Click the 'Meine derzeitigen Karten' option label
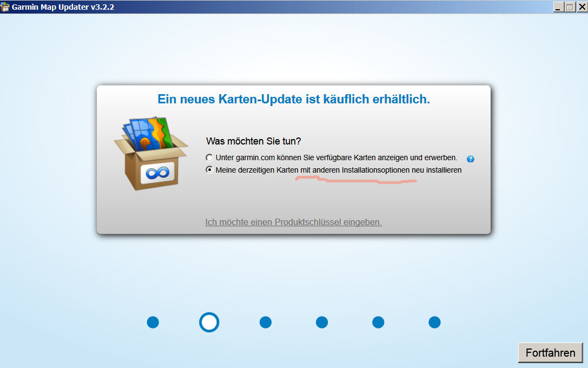This screenshot has width=588, height=368. (338, 170)
